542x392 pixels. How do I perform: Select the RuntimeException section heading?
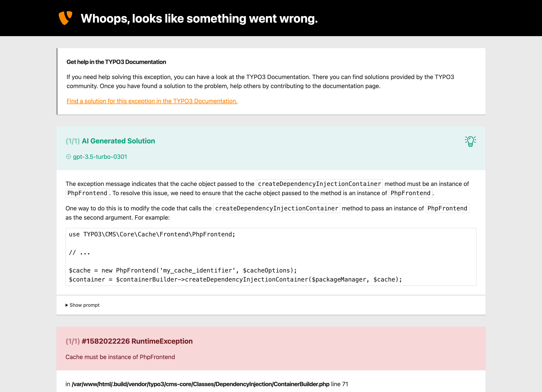(162, 341)
